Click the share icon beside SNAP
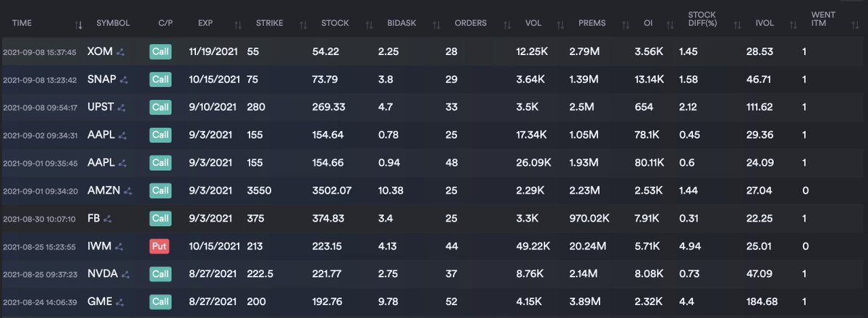868x318 pixels. pos(124,80)
